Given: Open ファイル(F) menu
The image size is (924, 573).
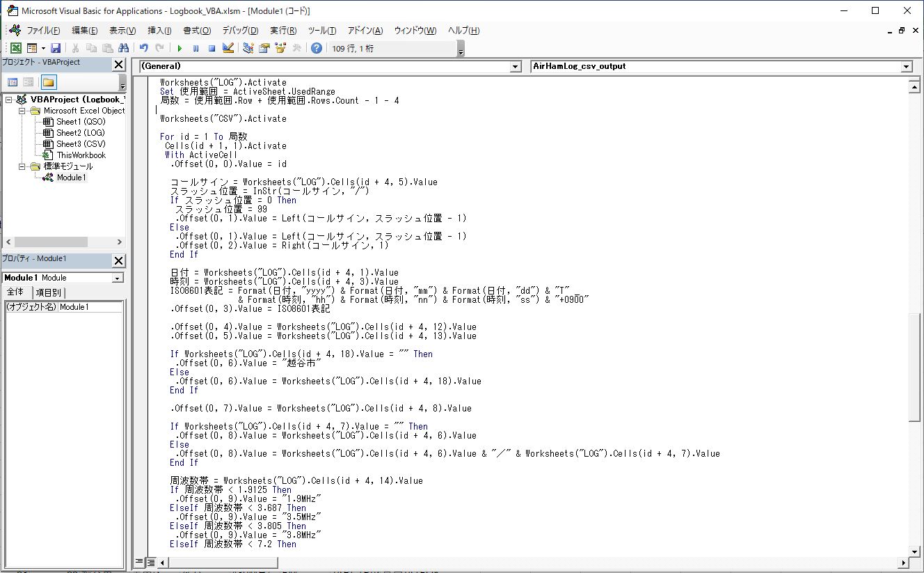Looking at the screenshot, I should [43, 31].
